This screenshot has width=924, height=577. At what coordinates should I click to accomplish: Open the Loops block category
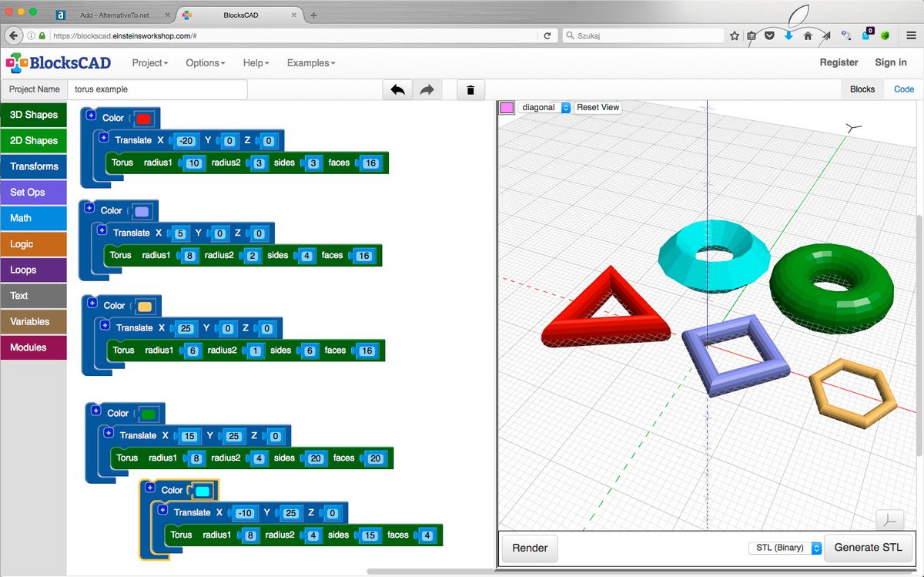point(33,270)
